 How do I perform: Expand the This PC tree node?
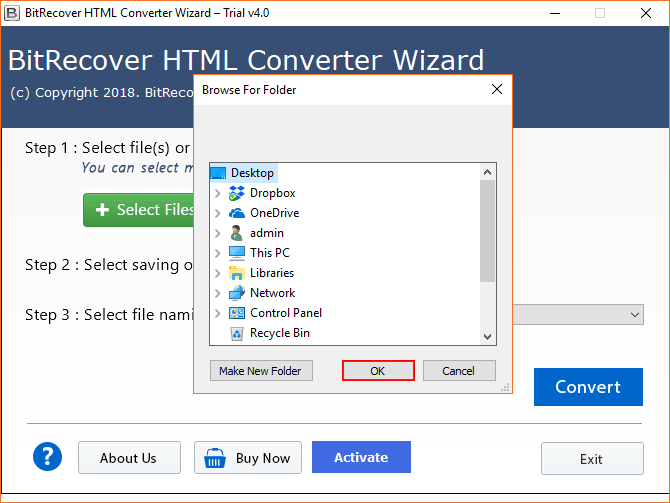coord(217,253)
